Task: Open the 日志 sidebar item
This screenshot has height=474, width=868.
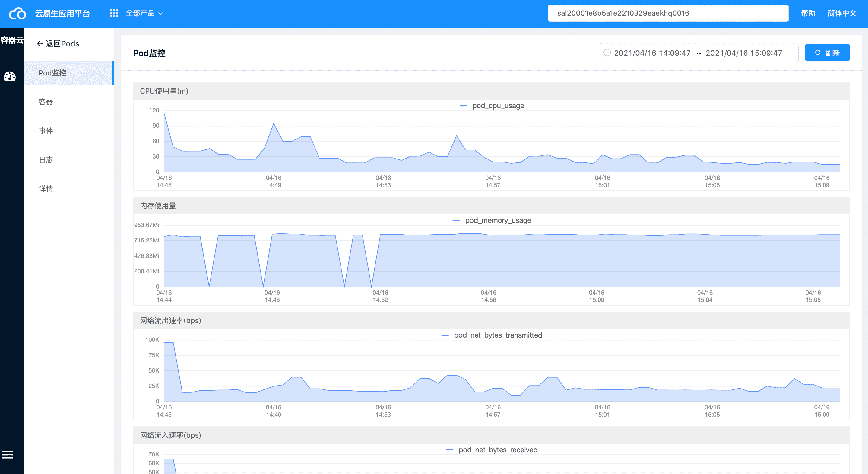Action: click(x=46, y=160)
